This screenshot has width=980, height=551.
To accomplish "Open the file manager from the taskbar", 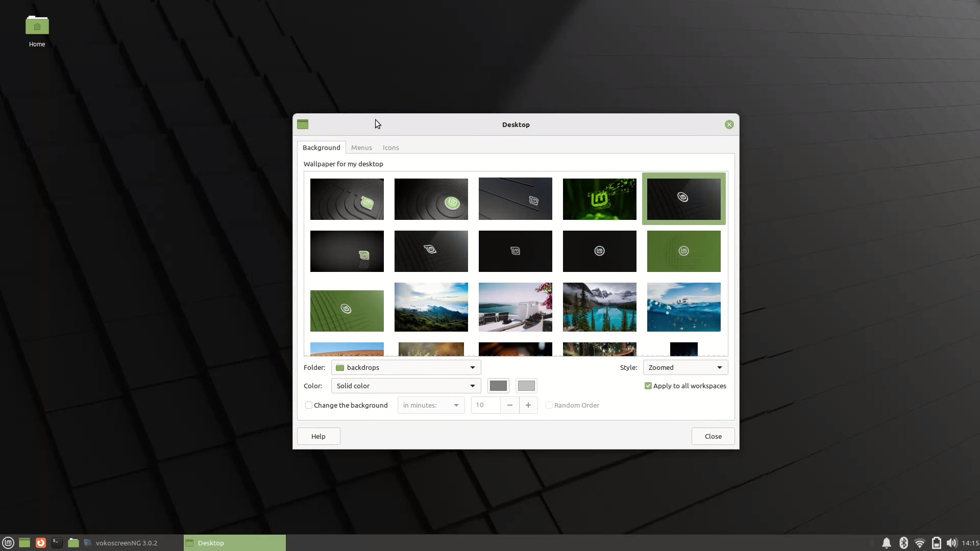I will (73, 542).
